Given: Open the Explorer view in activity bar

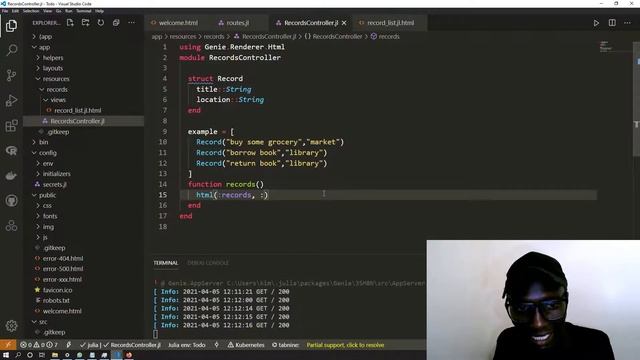Looking at the screenshot, I should click(x=11, y=26).
